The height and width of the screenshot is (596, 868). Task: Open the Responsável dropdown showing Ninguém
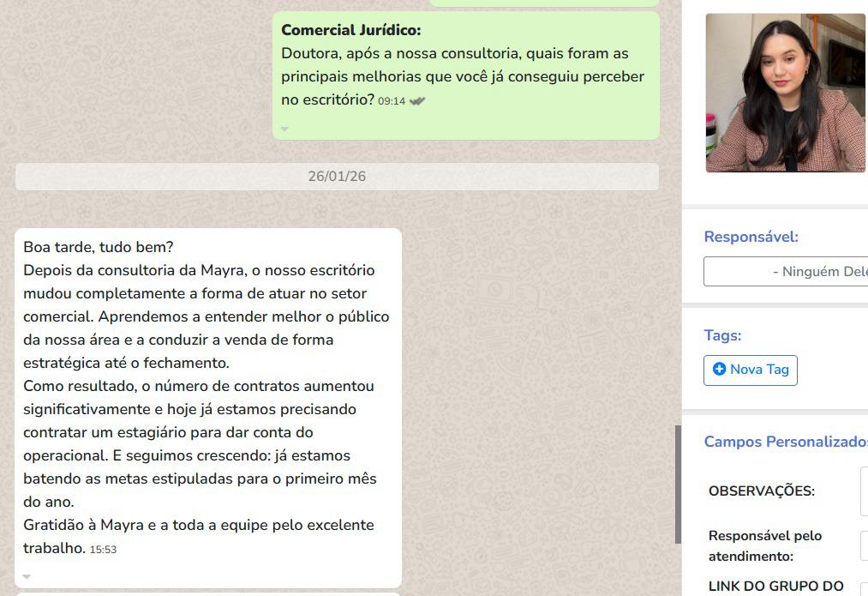click(786, 271)
